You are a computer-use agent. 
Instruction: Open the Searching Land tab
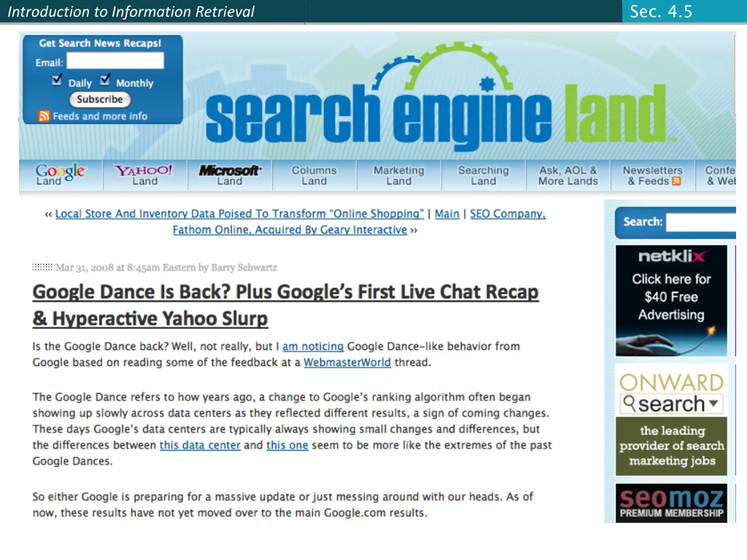point(484,176)
